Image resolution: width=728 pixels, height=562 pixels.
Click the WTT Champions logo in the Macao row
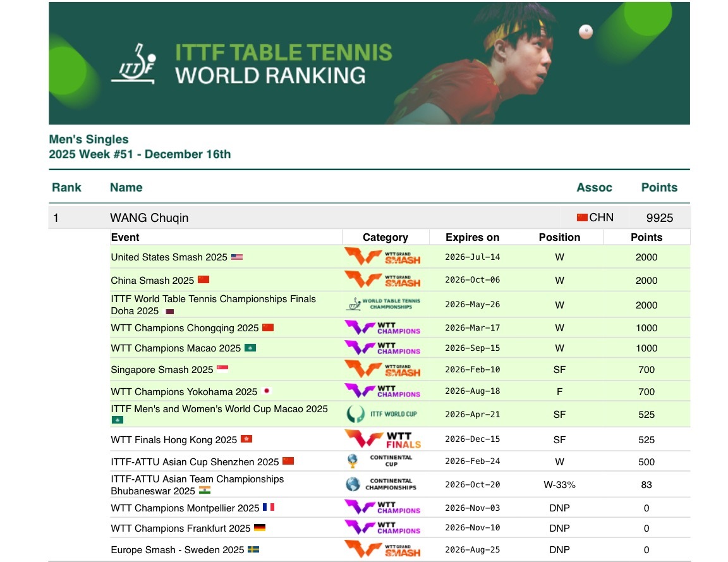point(382,348)
